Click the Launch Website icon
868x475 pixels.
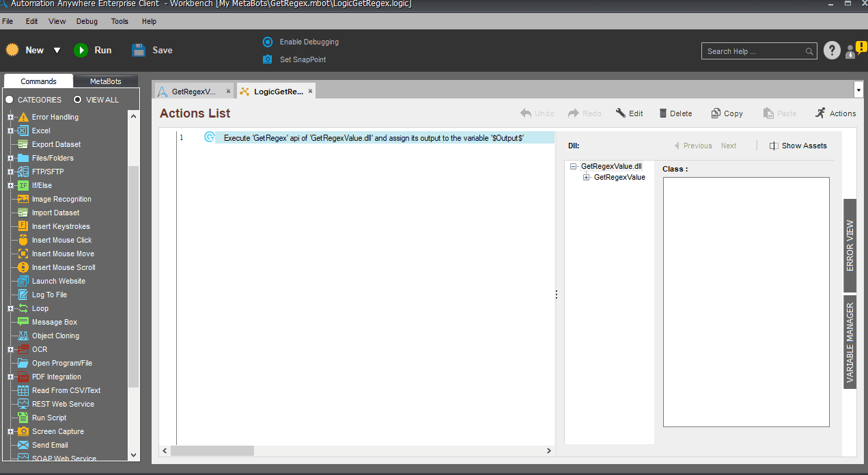coord(23,281)
